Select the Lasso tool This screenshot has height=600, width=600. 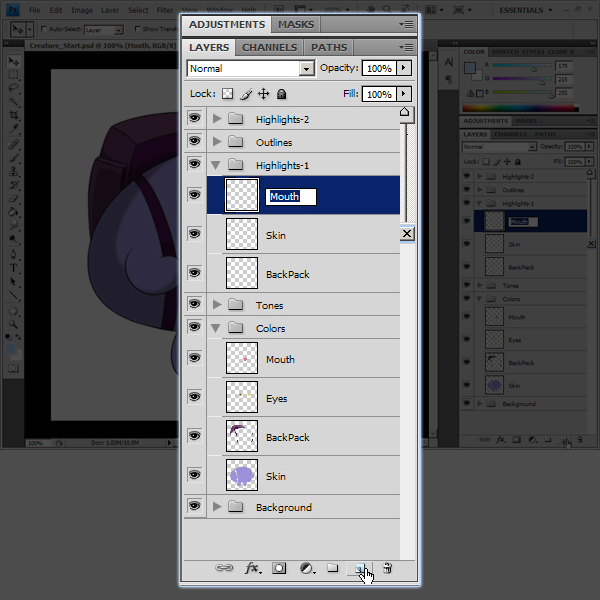[x=13, y=88]
